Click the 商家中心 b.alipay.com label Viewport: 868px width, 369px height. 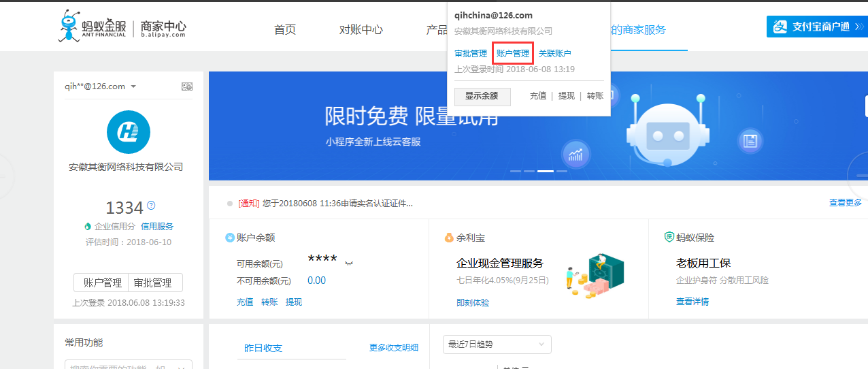[163, 28]
